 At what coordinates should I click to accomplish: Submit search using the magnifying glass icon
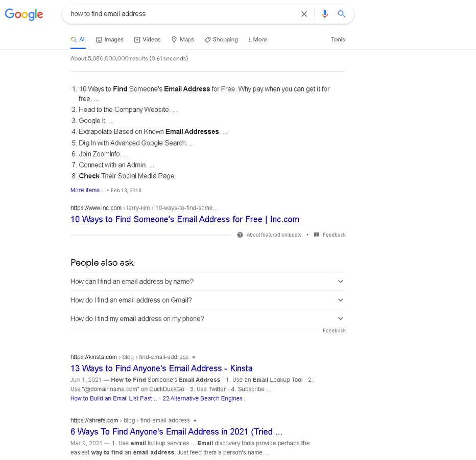(x=342, y=14)
